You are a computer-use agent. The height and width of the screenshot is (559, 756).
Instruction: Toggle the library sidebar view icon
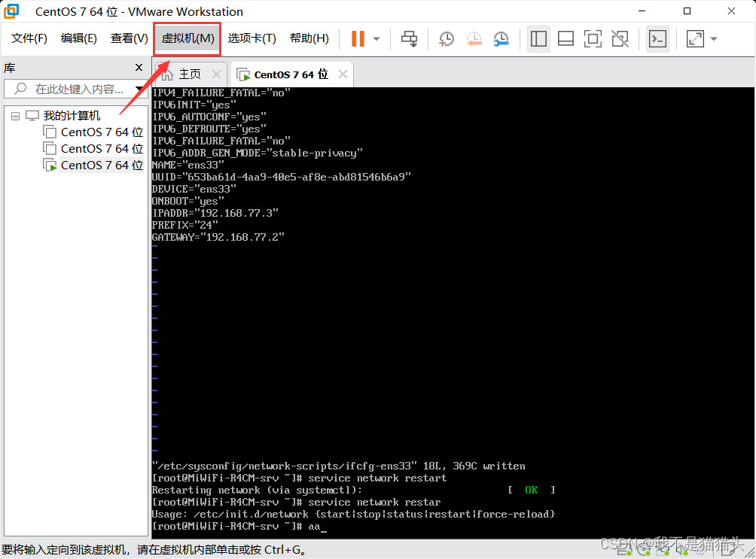538,38
